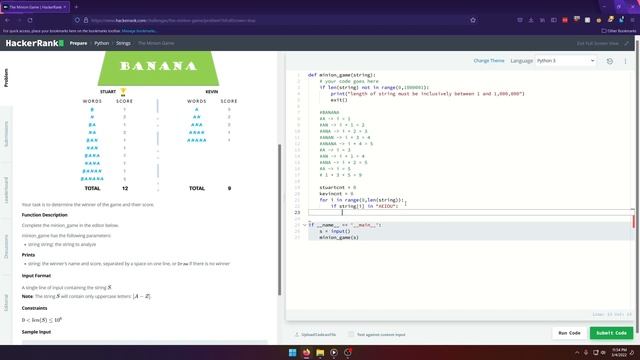The image size is (640, 360).
Task: Click the red extension icon in toolbar
Action: tap(565, 20)
